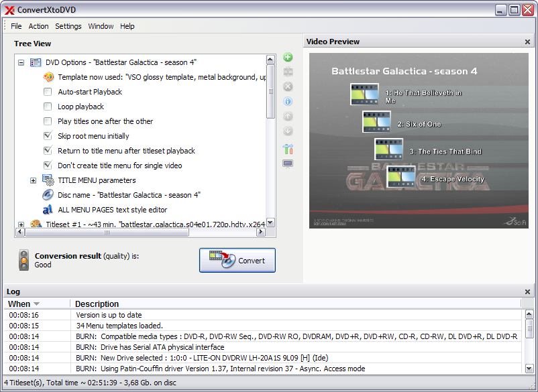The height and width of the screenshot is (392, 538).
Task: Click the ConvertXtoDVD app icon in title bar
Action: pos(9,10)
